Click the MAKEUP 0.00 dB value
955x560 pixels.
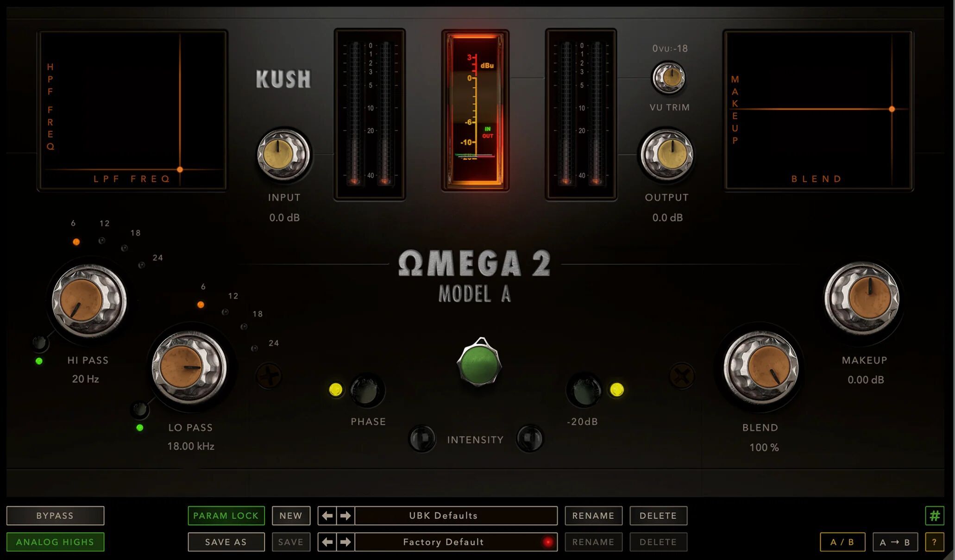[866, 380]
